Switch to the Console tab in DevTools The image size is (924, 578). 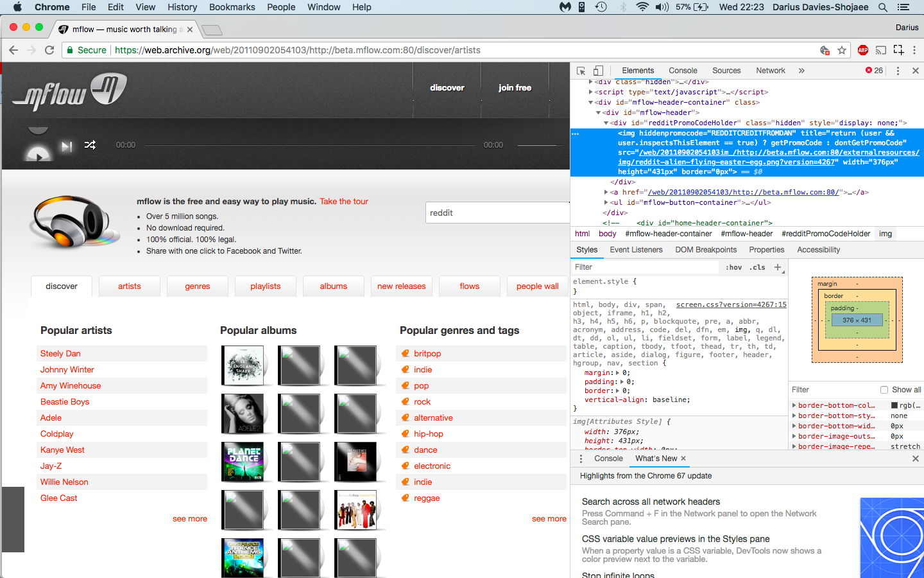(683, 71)
